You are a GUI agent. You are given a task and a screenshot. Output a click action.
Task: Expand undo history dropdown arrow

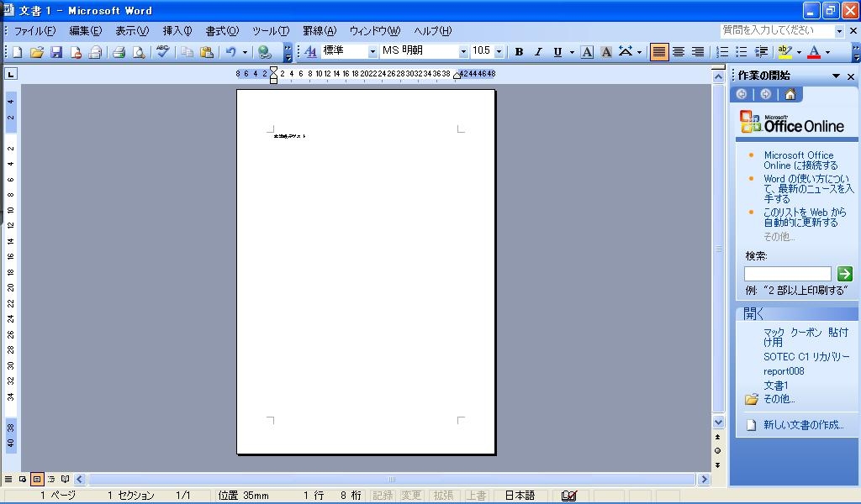[x=245, y=52]
